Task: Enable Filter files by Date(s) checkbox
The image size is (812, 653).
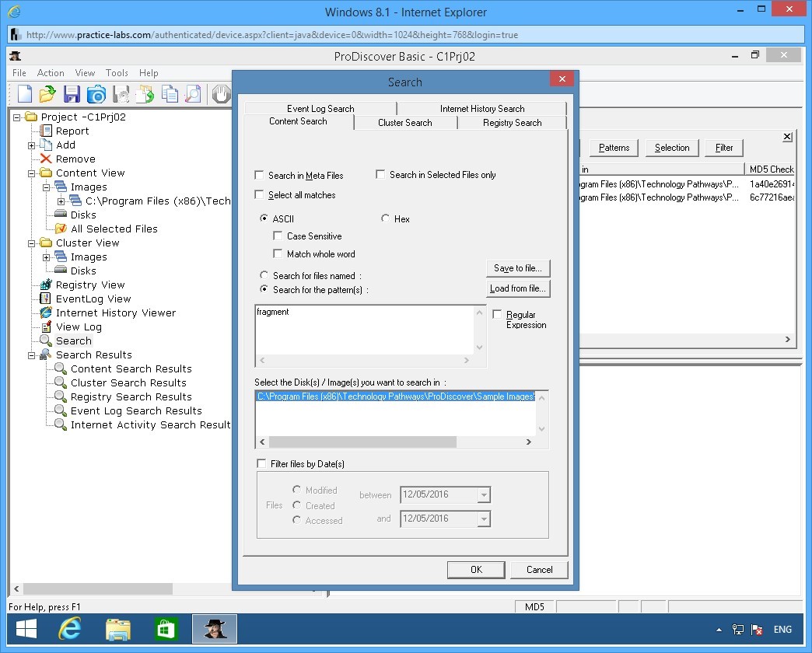Action: coord(261,463)
